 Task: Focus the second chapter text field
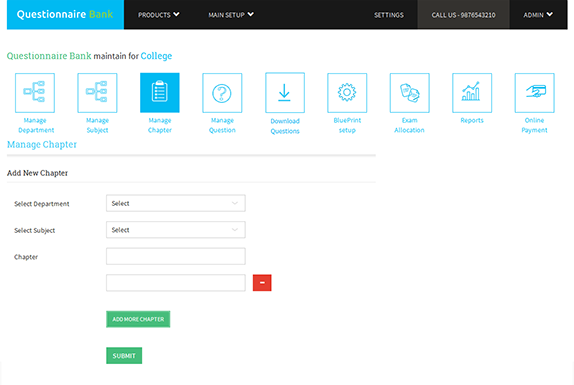(x=176, y=283)
